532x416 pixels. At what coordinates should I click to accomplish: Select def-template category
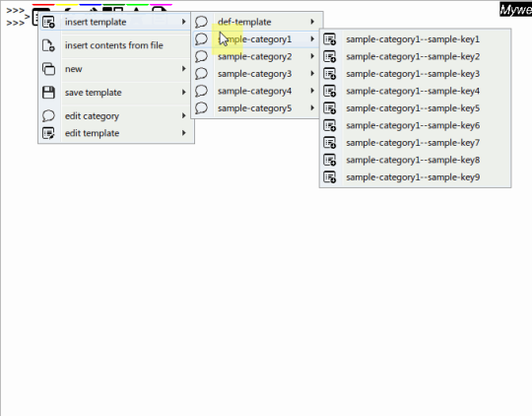click(256, 22)
